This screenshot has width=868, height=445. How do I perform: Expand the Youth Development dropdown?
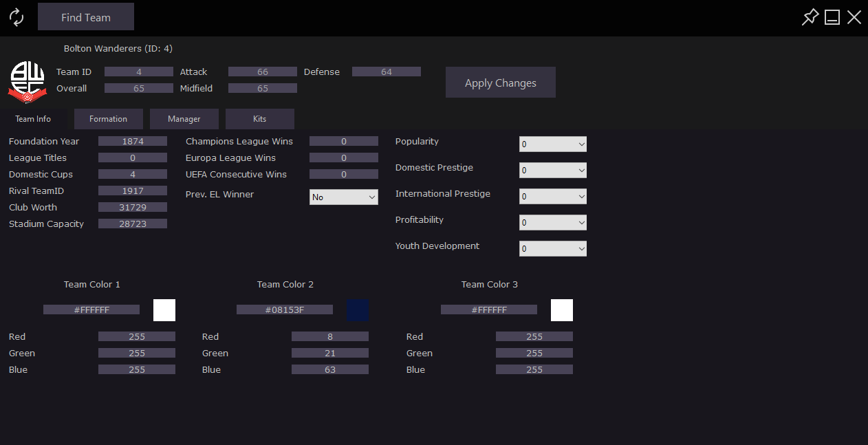click(553, 249)
